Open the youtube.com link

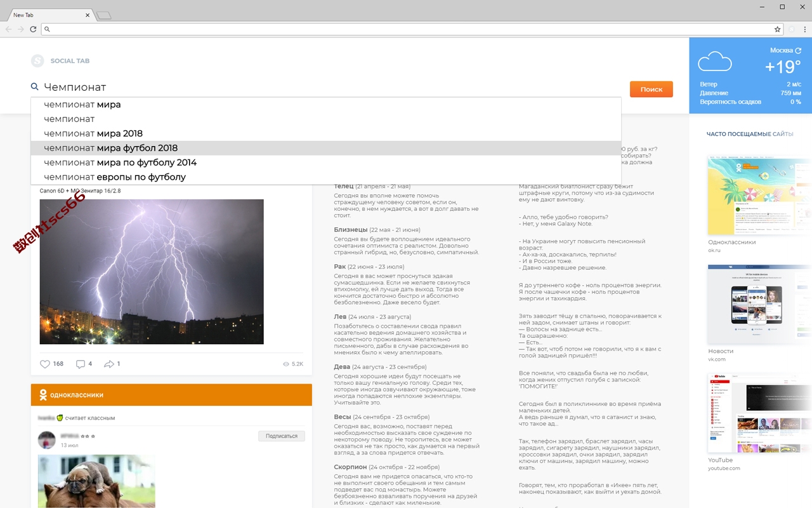coord(724,469)
